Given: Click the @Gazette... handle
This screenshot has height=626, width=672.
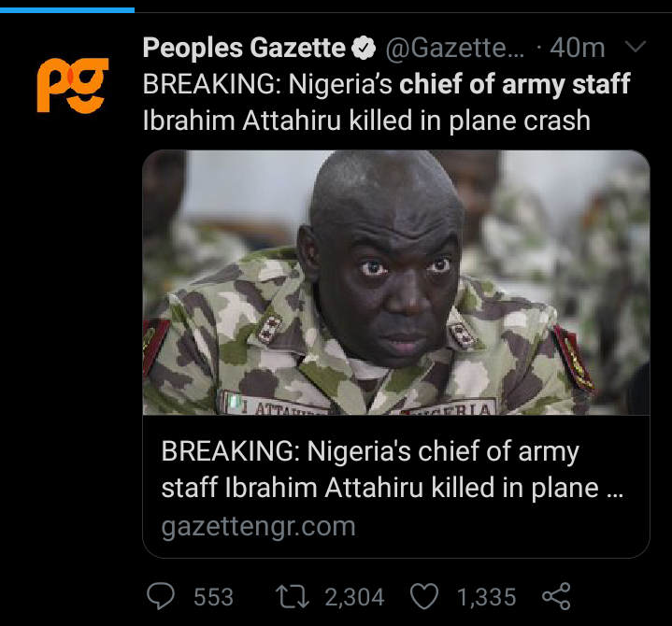Looking at the screenshot, I should point(448,48).
